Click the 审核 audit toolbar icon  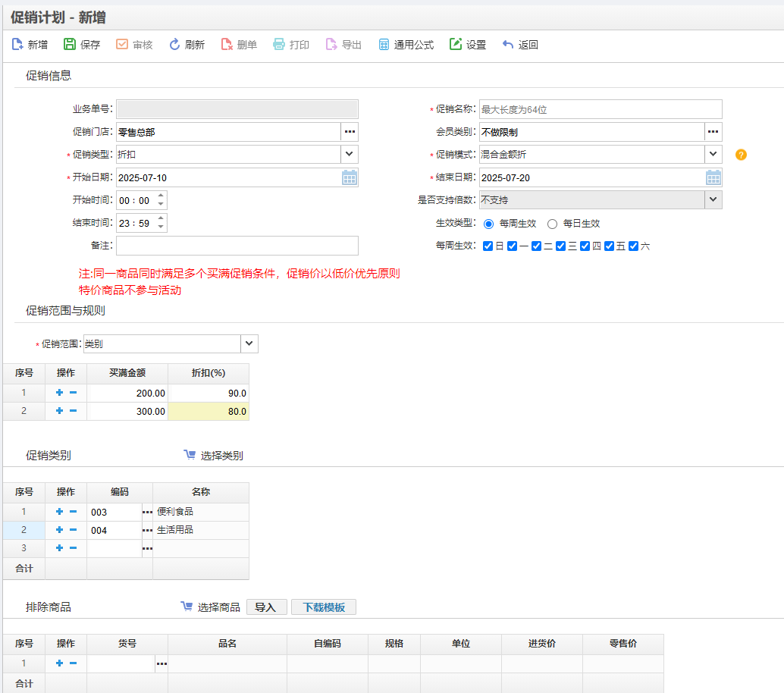(122, 45)
